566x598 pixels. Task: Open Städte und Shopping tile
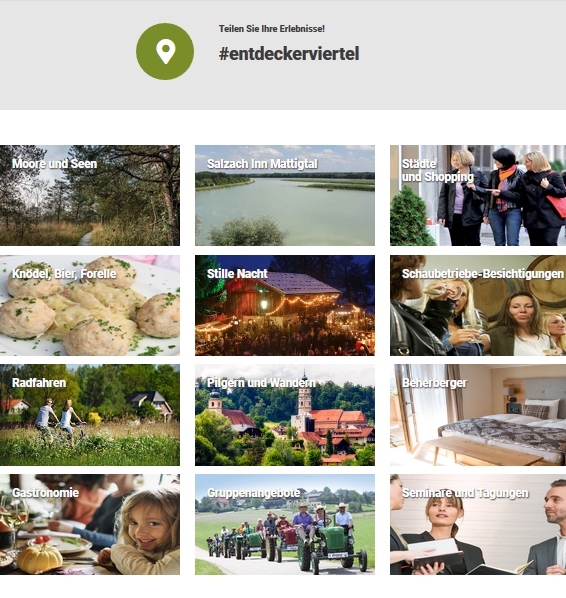tap(478, 195)
